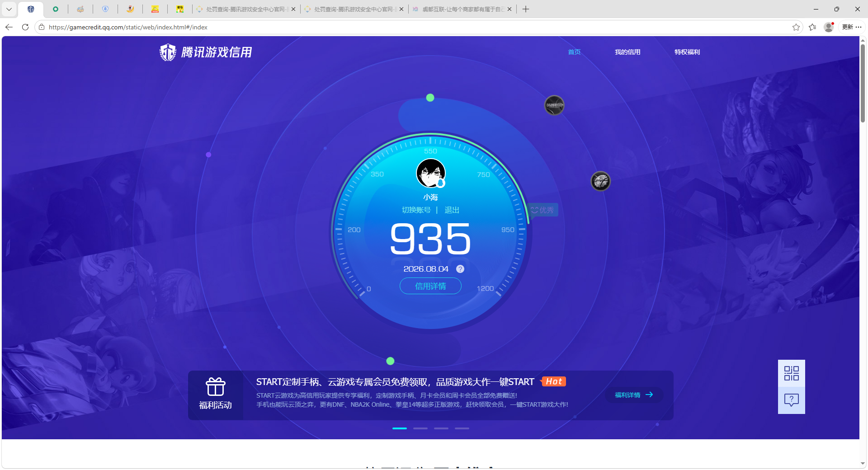
Task: Select the fourth carousel indicator dash
Action: coord(462,428)
